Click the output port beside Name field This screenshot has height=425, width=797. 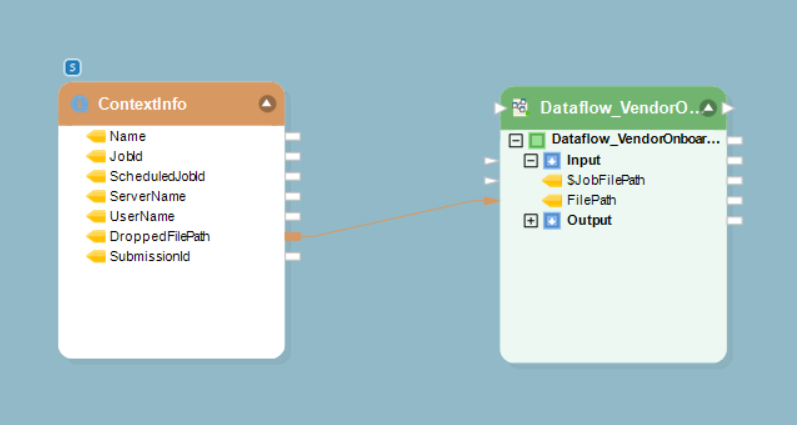coord(293,136)
